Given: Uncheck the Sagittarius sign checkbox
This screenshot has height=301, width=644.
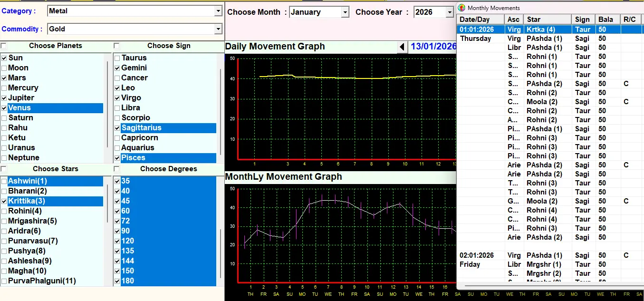Looking at the screenshot, I should [117, 128].
